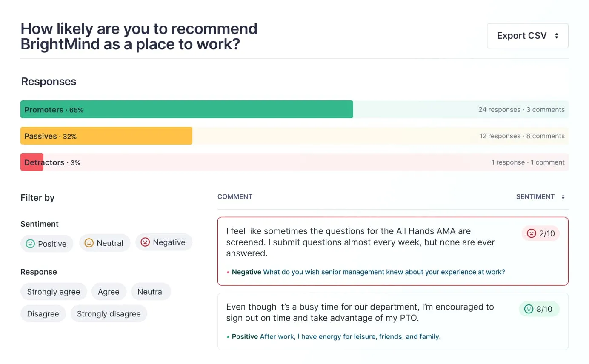Click the green Promoters 65% bar
The height and width of the screenshot is (364, 589).
coord(187,110)
